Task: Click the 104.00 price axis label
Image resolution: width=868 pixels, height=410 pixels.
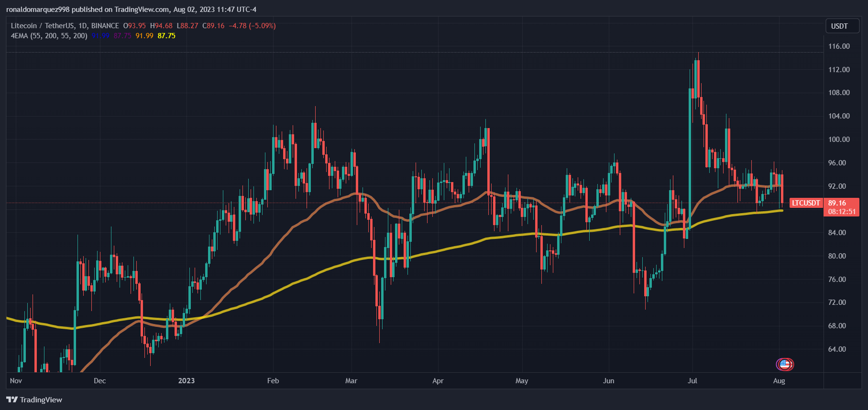Action: click(x=839, y=116)
